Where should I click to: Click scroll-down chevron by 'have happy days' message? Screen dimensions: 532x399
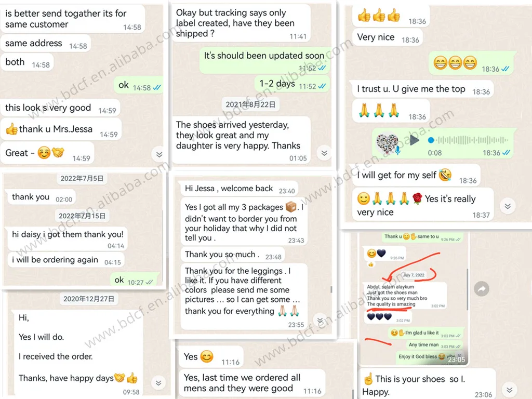(x=158, y=383)
